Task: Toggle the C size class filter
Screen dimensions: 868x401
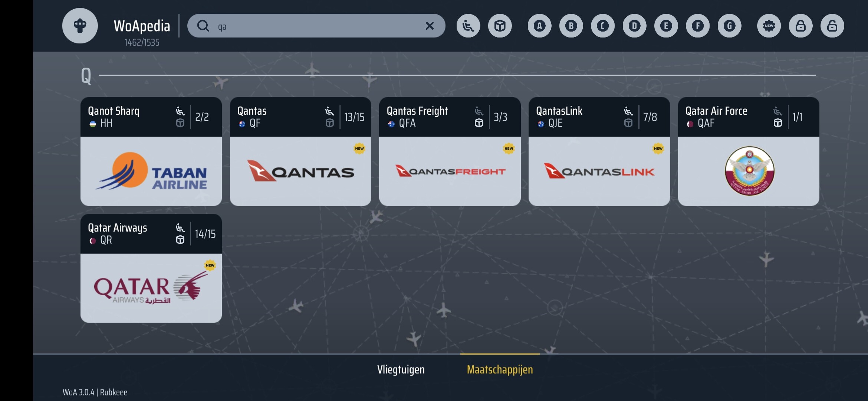Action: coord(603,26)
